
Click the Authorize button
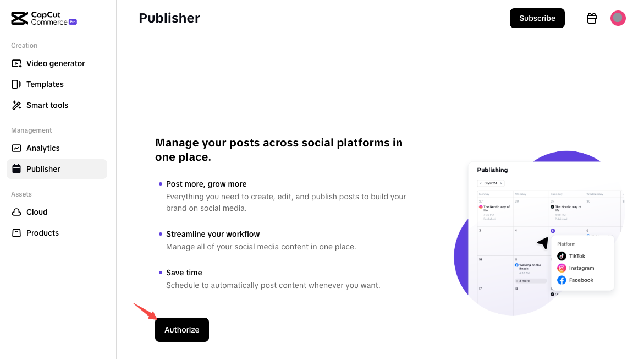point(182,330)
